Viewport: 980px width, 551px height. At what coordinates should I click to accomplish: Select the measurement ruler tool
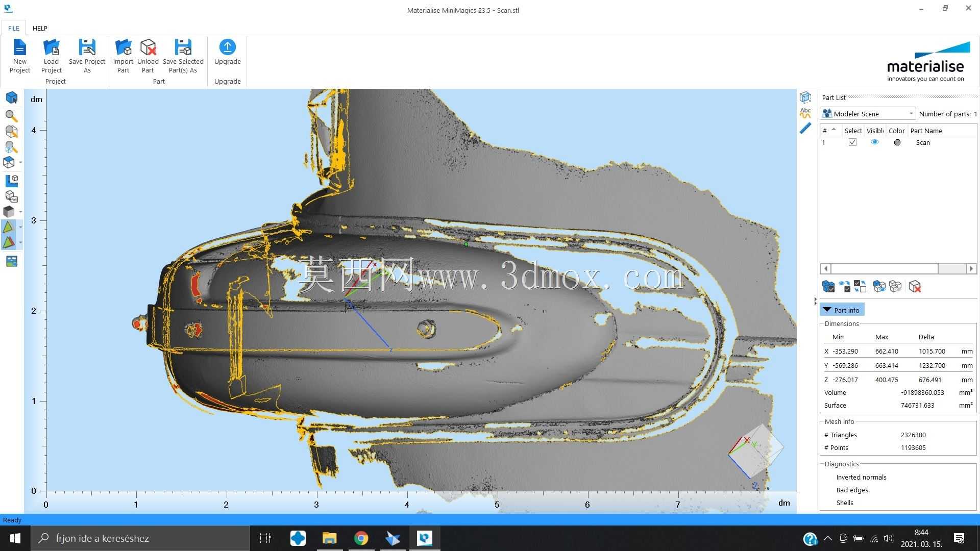pyautogui.click(x=805, y=129)
